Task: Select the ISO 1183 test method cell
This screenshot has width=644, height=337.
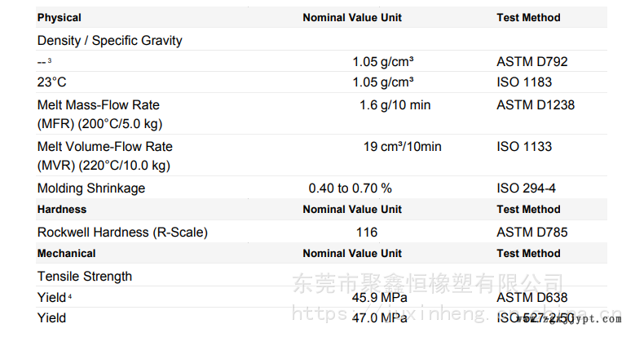Action: [524, 82]
